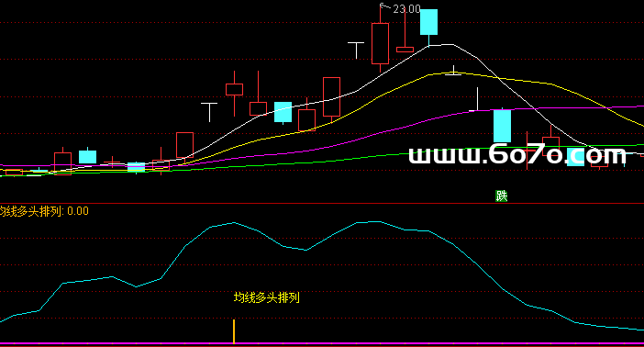Click the 均线多头排列: 0.00 indicator title
The width and height of the screenshot is (644, 347).
click(44, 211)
